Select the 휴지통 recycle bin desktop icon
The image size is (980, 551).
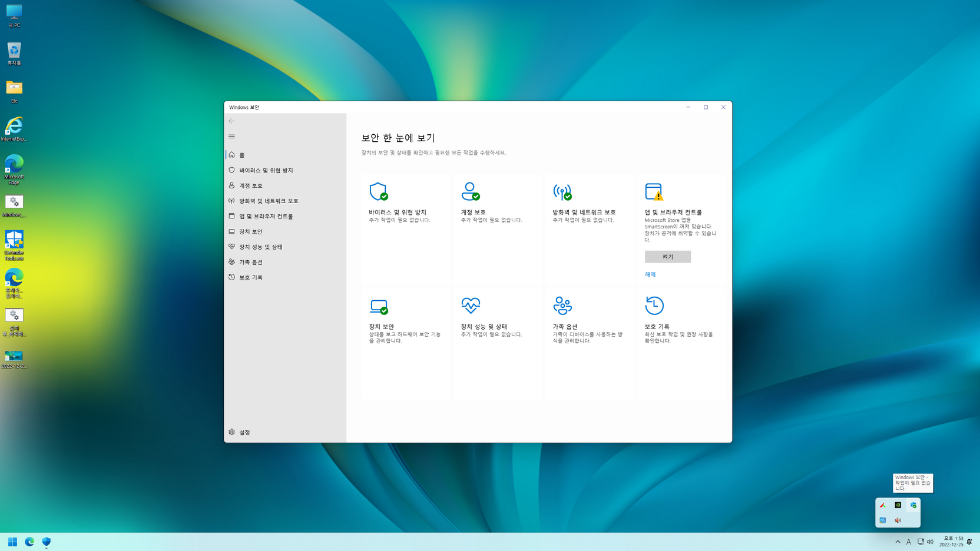14,54
